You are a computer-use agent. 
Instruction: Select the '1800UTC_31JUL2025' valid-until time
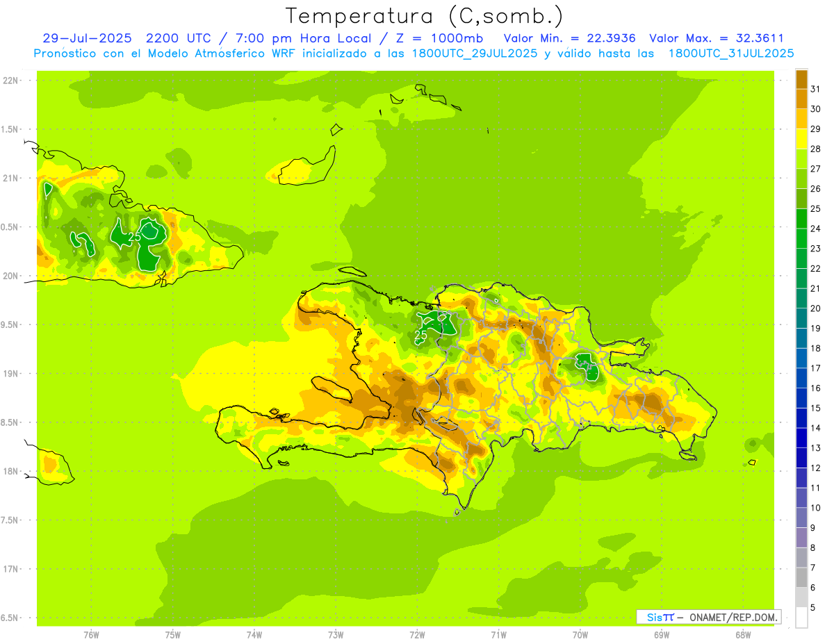coord(731,53)
